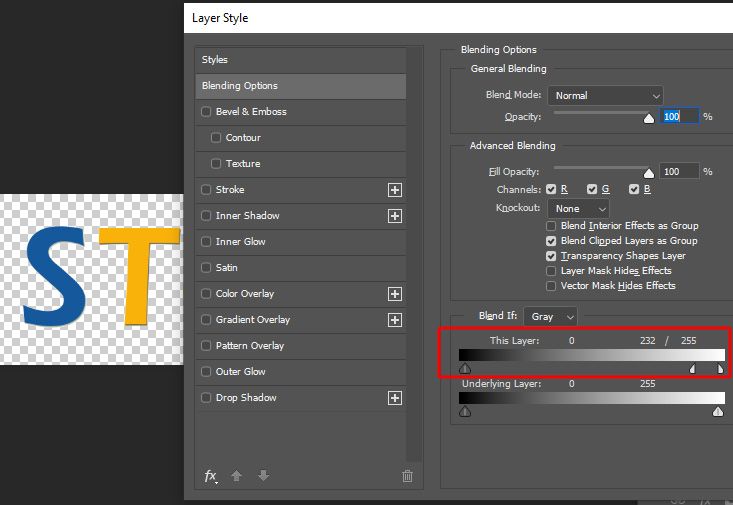
Task: Click the plus icon beside Inner Shadow
Action: (395, 216)
